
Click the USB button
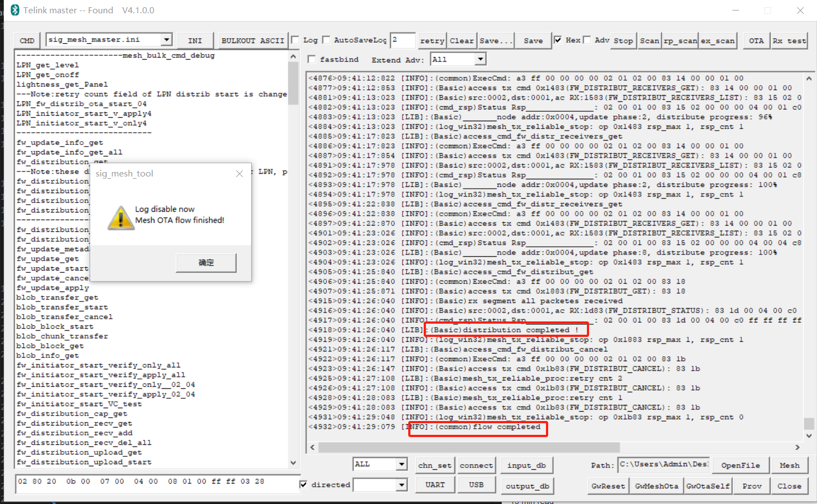pos(476,485)
